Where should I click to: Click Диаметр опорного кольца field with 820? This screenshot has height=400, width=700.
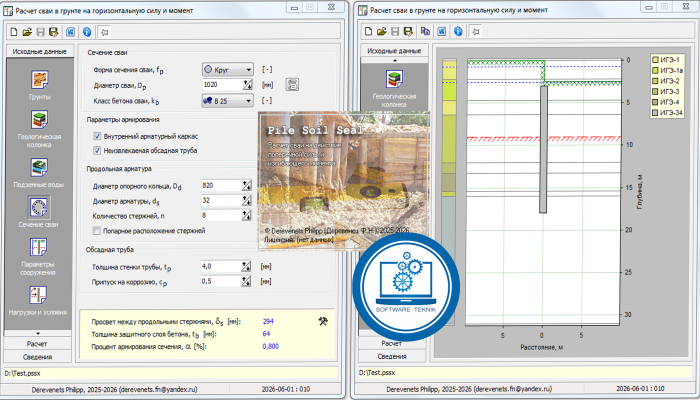point(222,185)
